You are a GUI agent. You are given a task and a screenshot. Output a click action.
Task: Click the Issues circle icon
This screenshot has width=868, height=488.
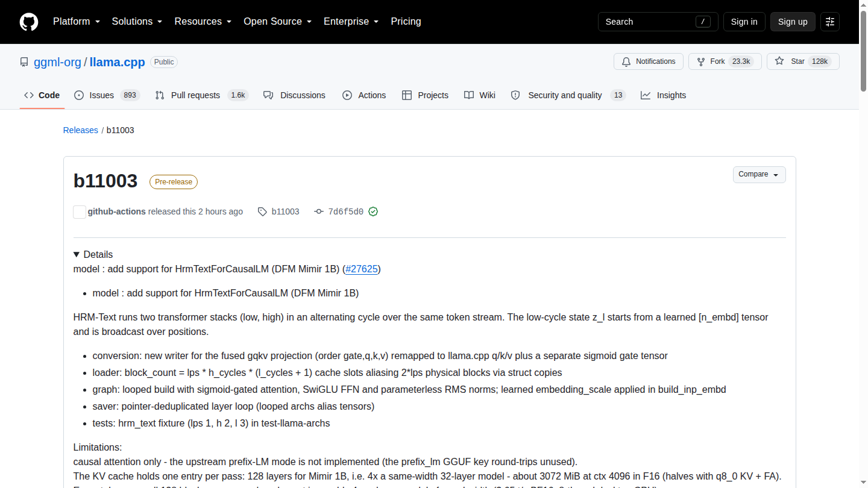tap(79, 95)
